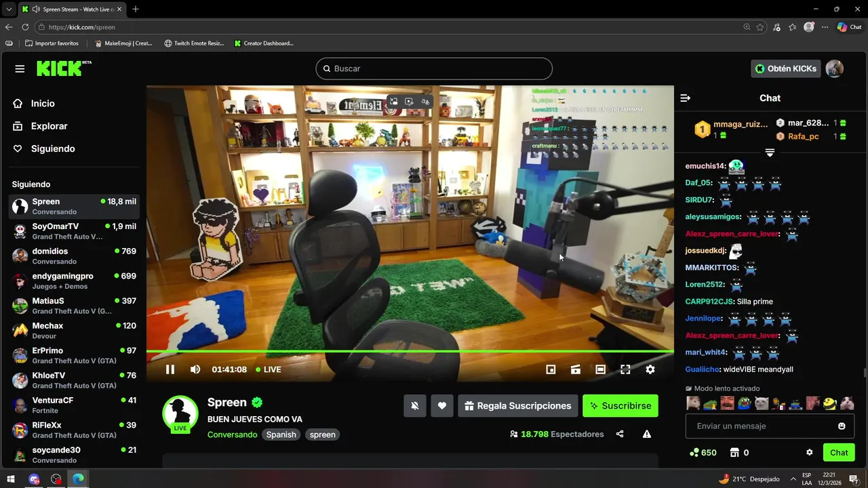
Task: Enable picture-in-picture mode
Action: pyautogui.click(x=551, y=369)
